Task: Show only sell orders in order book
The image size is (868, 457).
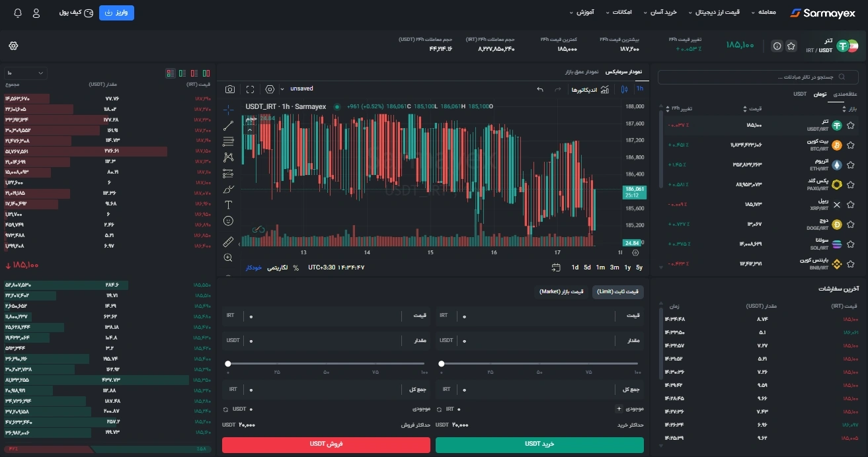Action: [194, 73]
